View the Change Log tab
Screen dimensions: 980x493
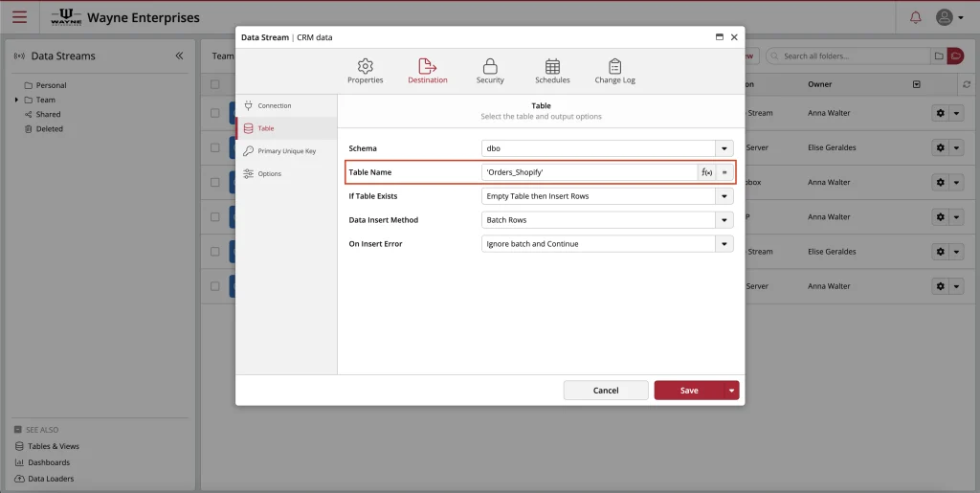point(615,71)
